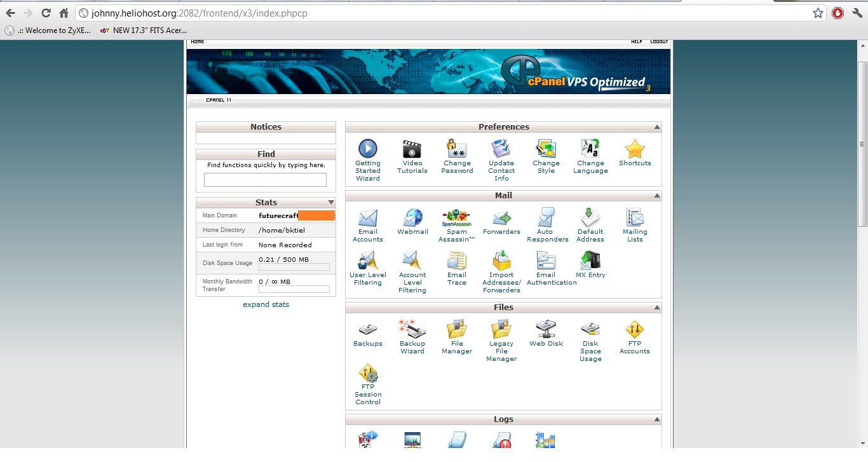This screenshot has height=462, width=868.
Task: Open MX Entry
Action: 590,265
